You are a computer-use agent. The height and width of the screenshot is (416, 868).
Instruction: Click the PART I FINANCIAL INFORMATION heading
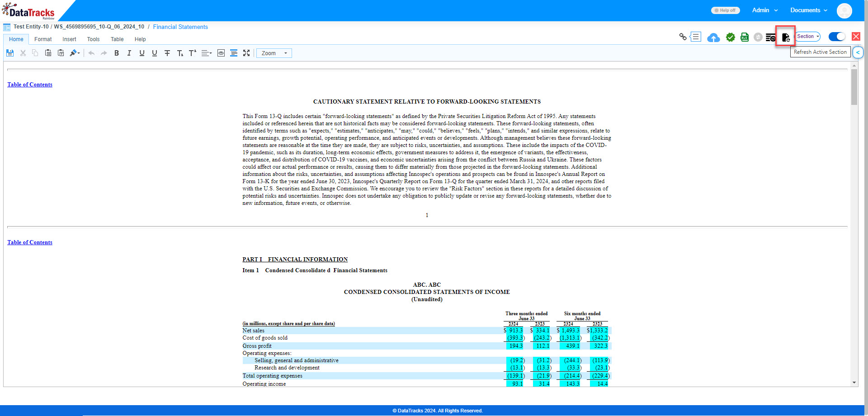pos(295,260)
